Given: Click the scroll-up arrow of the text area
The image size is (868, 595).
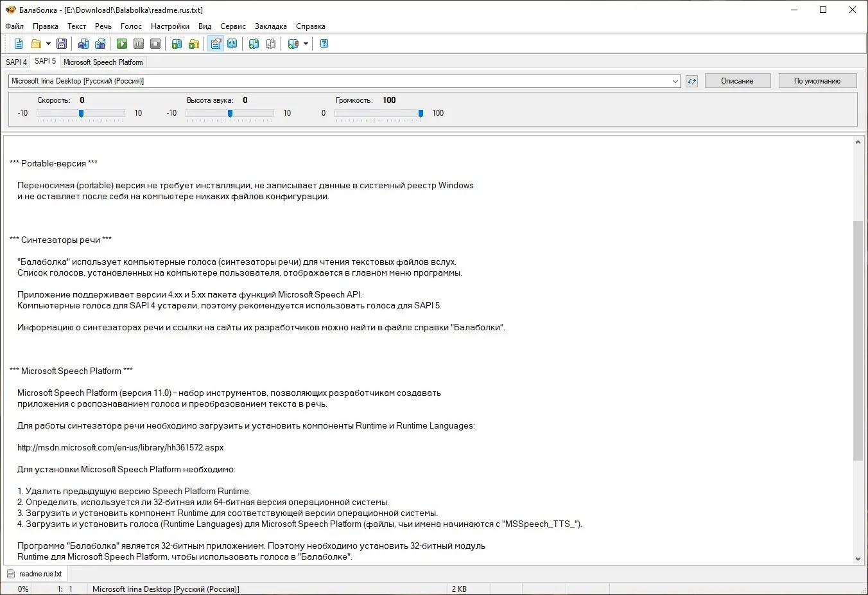Looking at the screenshot, I should tap(858, 142).
